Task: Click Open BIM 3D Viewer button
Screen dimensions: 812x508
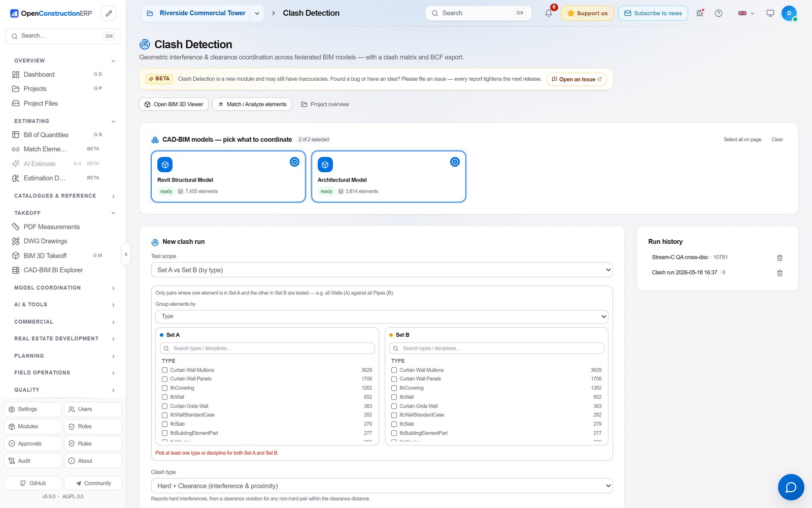Action: [174, 104]
